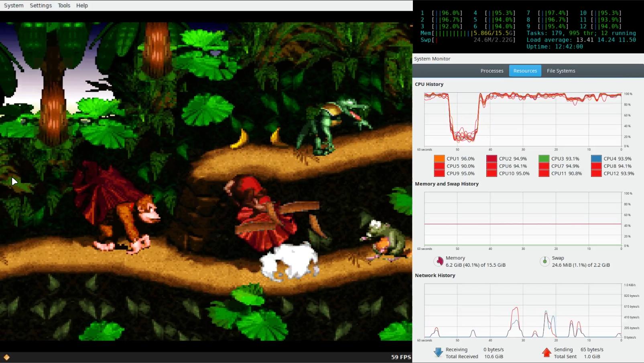This screenshot has width=644, height=363.
Task: Click the CPU3 green color swatch
Action: coord(544,158)
